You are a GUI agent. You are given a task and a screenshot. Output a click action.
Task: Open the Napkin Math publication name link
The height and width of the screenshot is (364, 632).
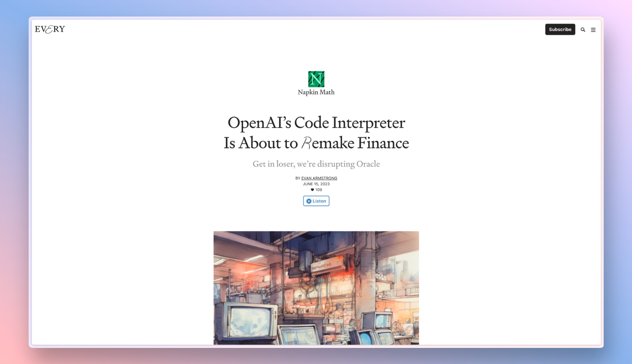click(316, 92)
